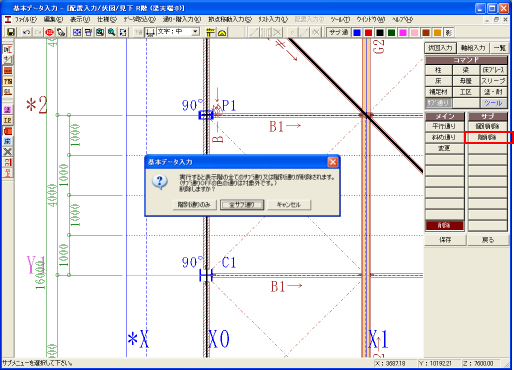Screen dimensions: 514x370
Task: Click the 保存 button
Action: click(x=445, y=240)
